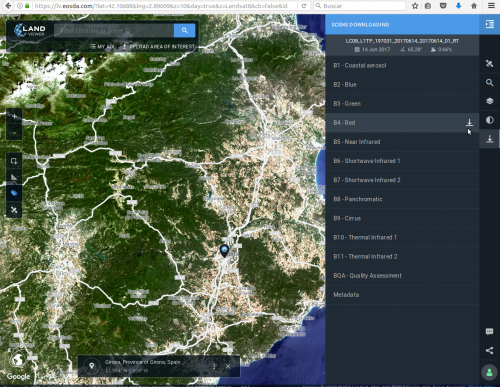
Task: Select the measure ruler tool
Action: 14,177
